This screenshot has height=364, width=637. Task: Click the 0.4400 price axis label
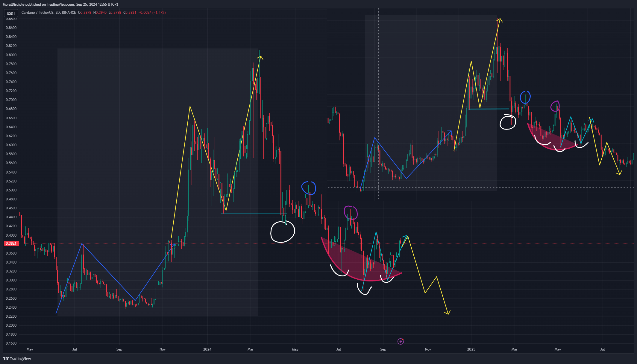pos(11,217)
